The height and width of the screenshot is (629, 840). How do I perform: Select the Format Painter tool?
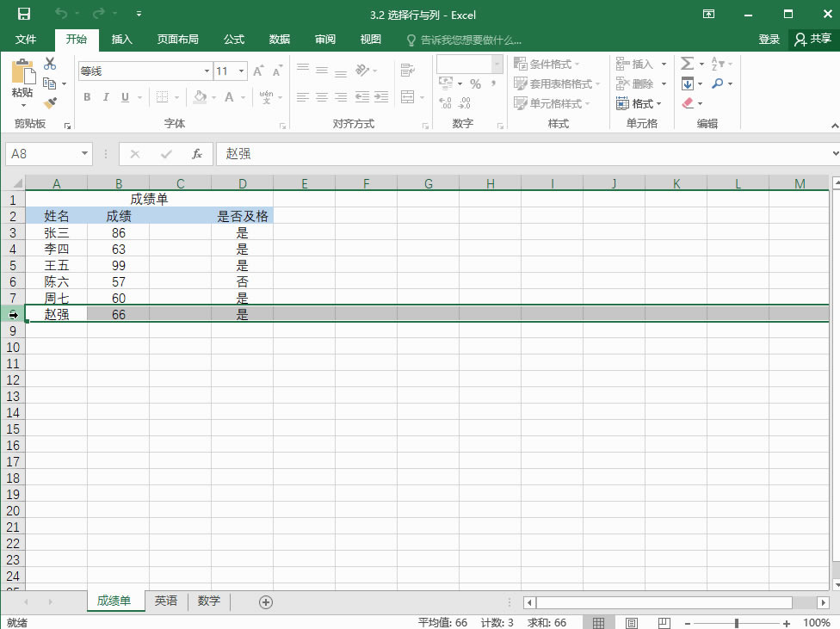point(50,101)
